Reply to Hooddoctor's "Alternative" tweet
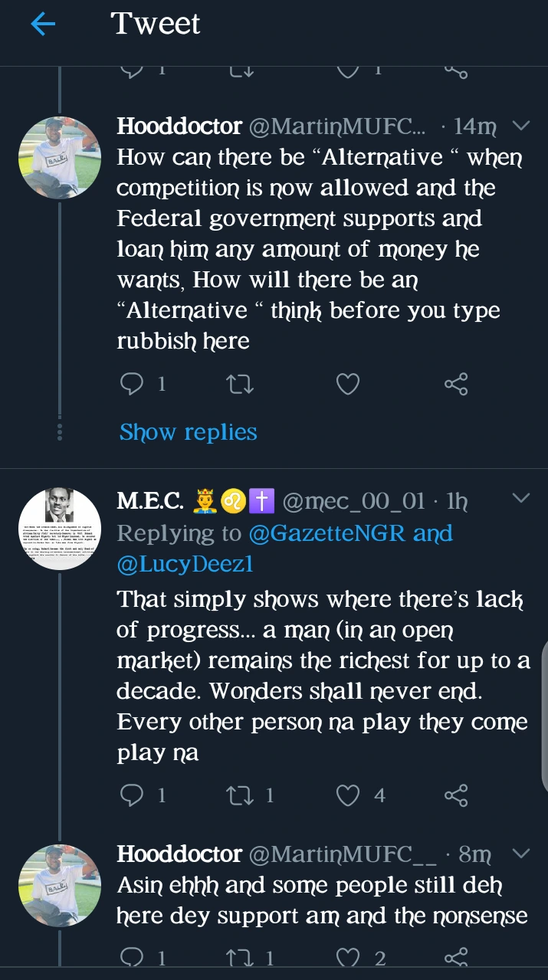Screen dimensions: 548x980 pos(133,383)
